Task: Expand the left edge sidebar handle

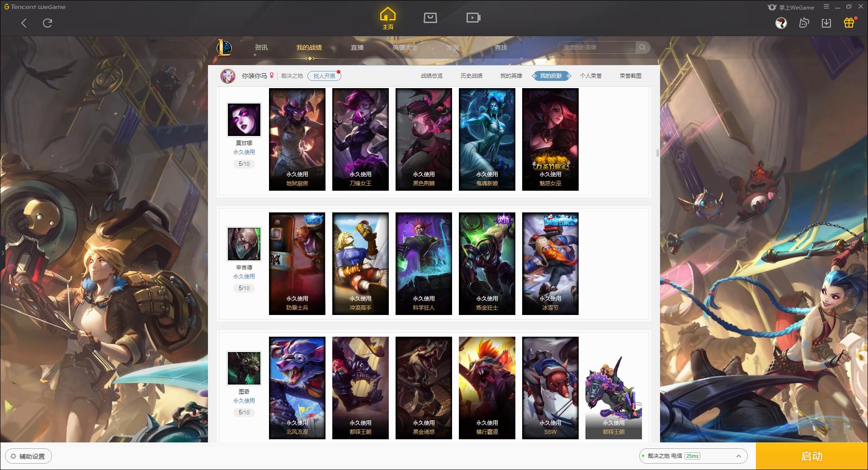Action: [x=2, y=253]
